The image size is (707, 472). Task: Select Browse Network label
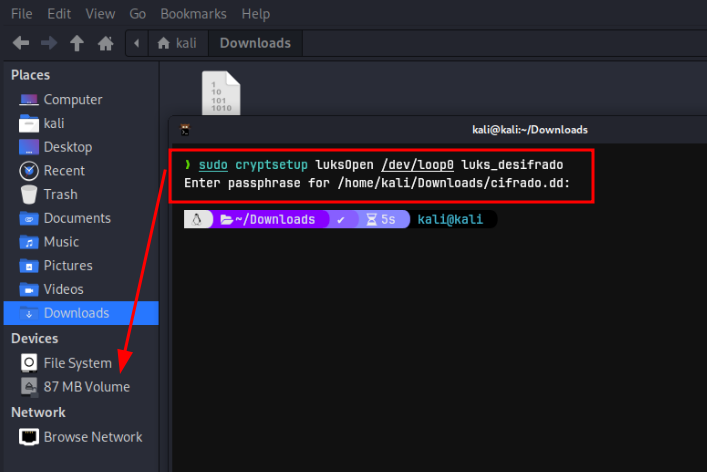tap(93, 437)
